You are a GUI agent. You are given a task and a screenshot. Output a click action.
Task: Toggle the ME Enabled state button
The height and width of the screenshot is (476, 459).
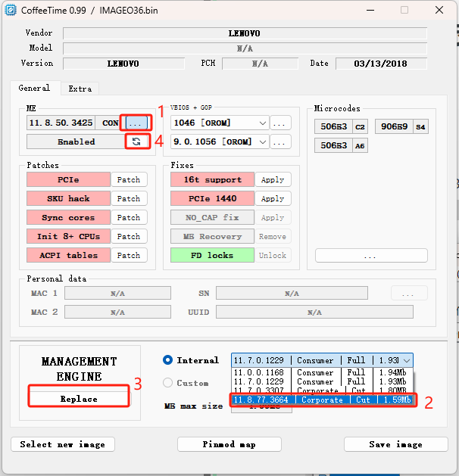click(x=76, y=142)
